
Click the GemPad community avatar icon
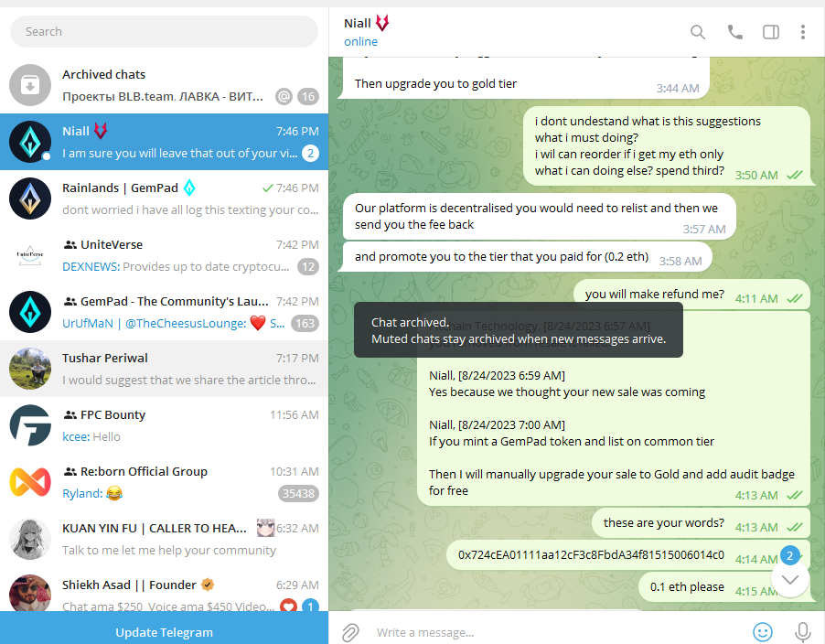[30, 313]
